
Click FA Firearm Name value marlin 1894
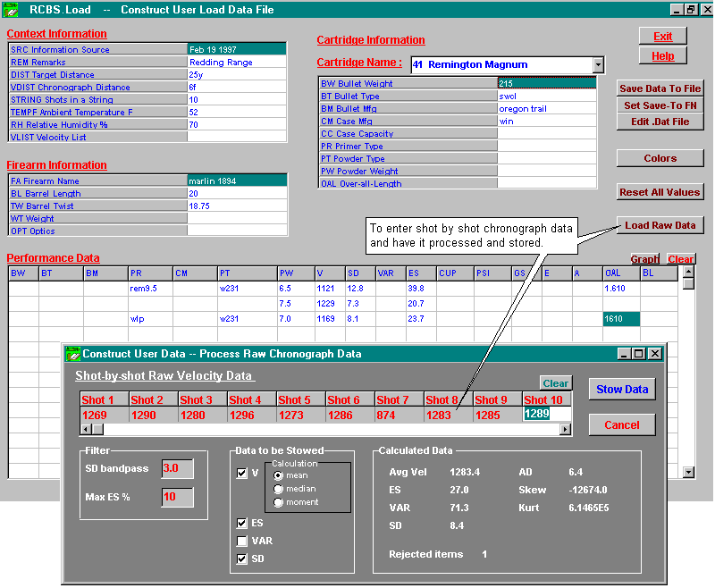coord(237,181)
